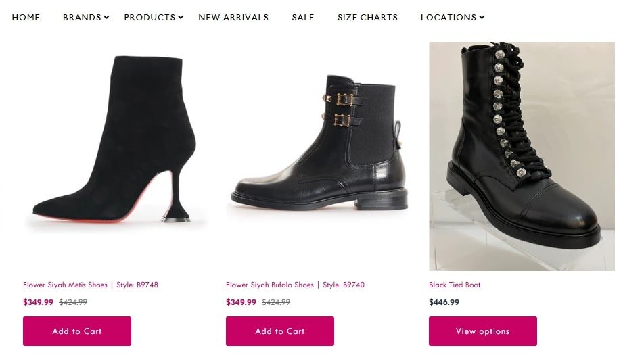Open the Size Charts page
This screenshot has height=363, width=644.
(367, 18)
